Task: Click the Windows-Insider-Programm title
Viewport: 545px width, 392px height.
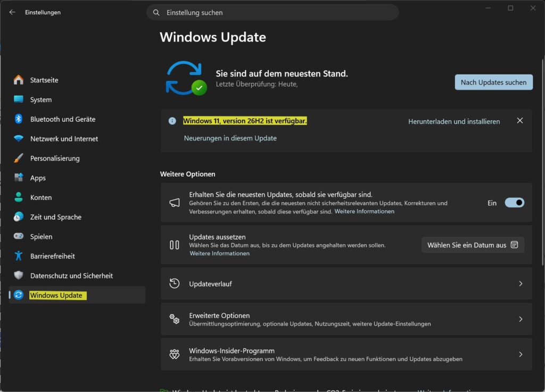Action: [232, 351]
